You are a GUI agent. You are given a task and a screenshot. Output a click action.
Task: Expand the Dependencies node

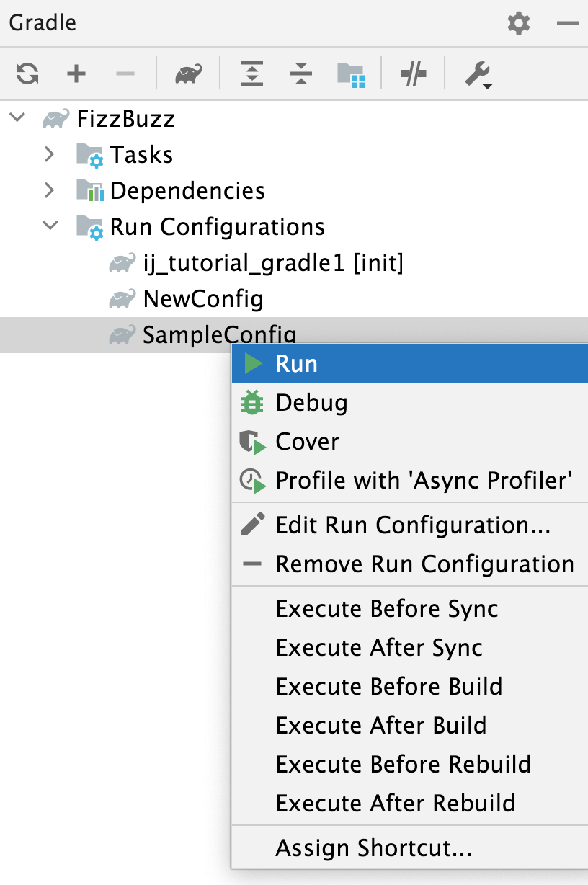click(x=49, y=190)
